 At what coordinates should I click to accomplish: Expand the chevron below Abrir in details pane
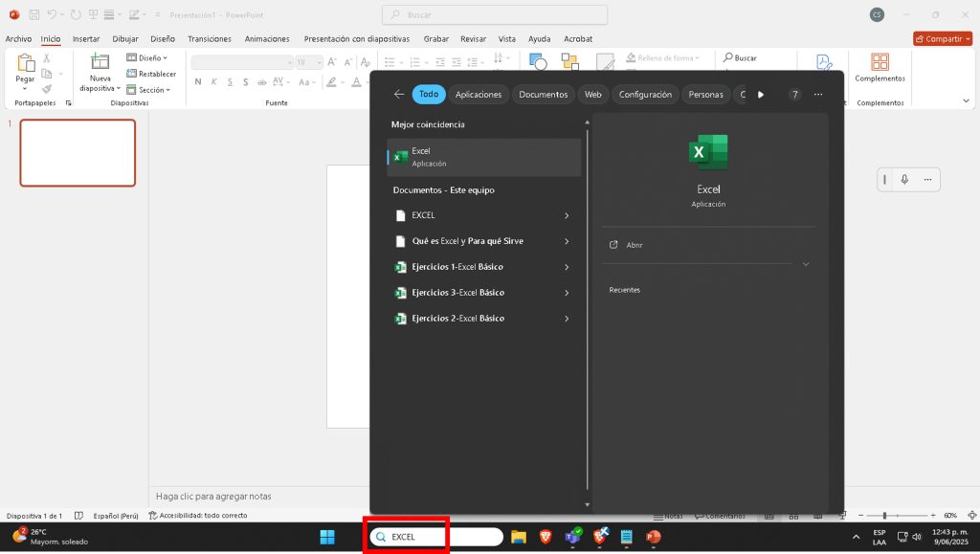tap(806, 264)
